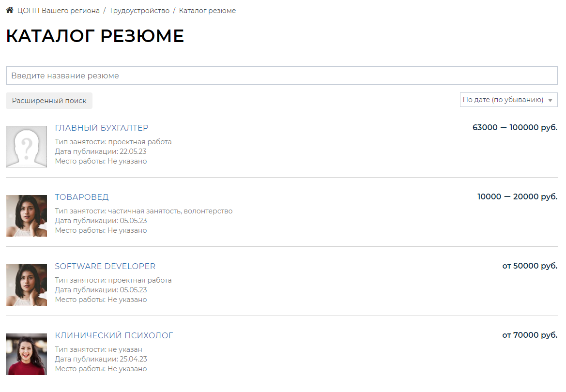Click the '63000 — 100000 руб.' salary
The height and width of the screenshot is (392, 566).
pyautogui.click(x=515, y=128)
